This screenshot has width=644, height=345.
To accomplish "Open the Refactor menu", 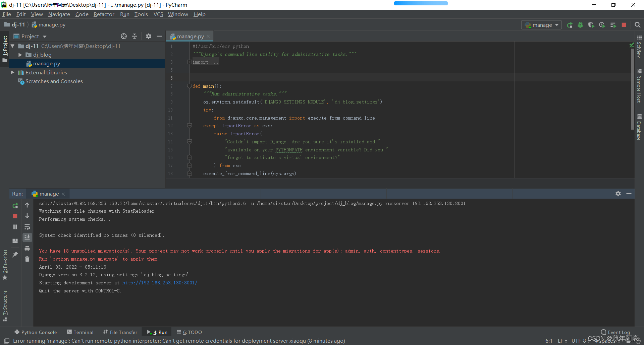I will [x=104, y=14].
